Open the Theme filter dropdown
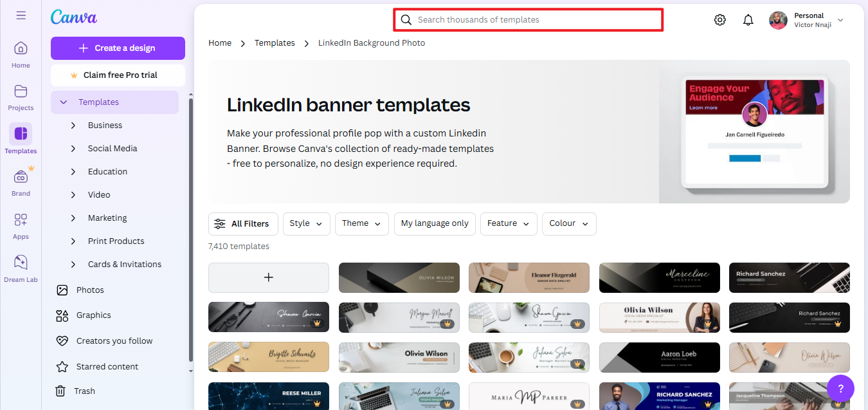 pyautogui.click(x=361, y=223)
